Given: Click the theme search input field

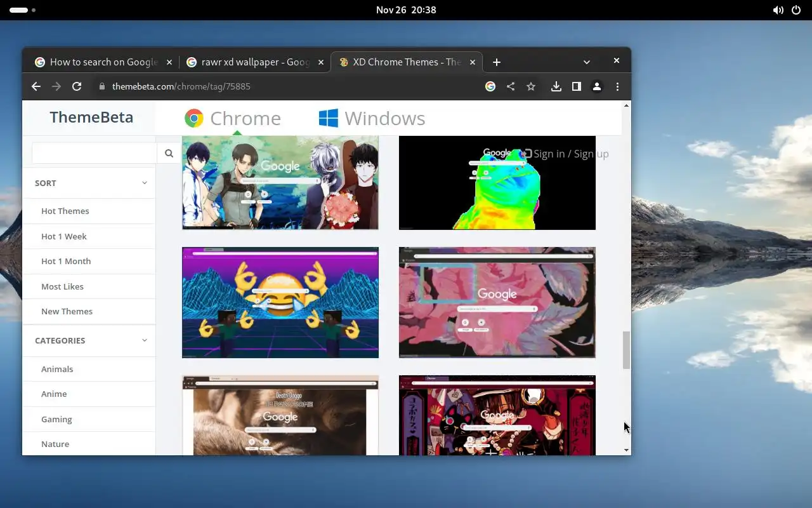Looking at the screenshot, I should [95, 153].
